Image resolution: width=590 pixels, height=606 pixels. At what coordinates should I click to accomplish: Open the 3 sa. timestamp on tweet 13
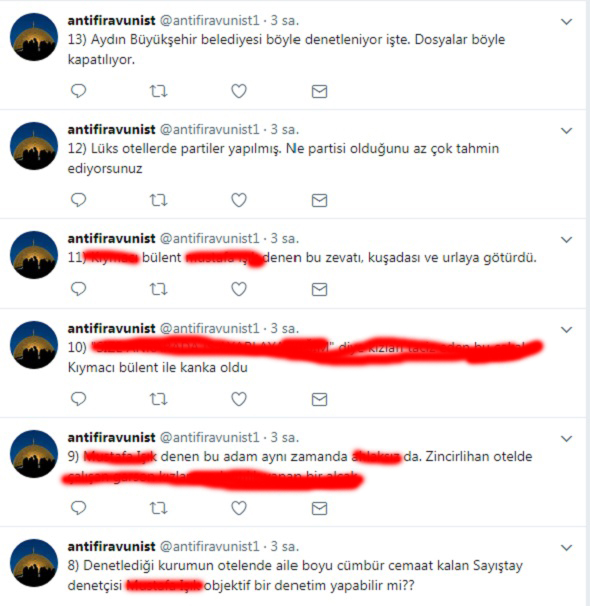coord(285,20)
